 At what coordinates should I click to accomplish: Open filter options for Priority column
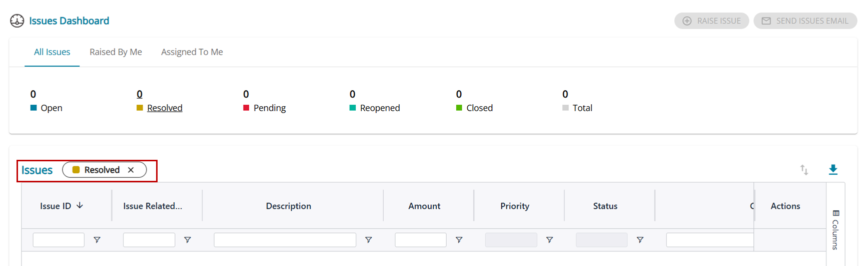pyautogui.click(x=549, y=240)
